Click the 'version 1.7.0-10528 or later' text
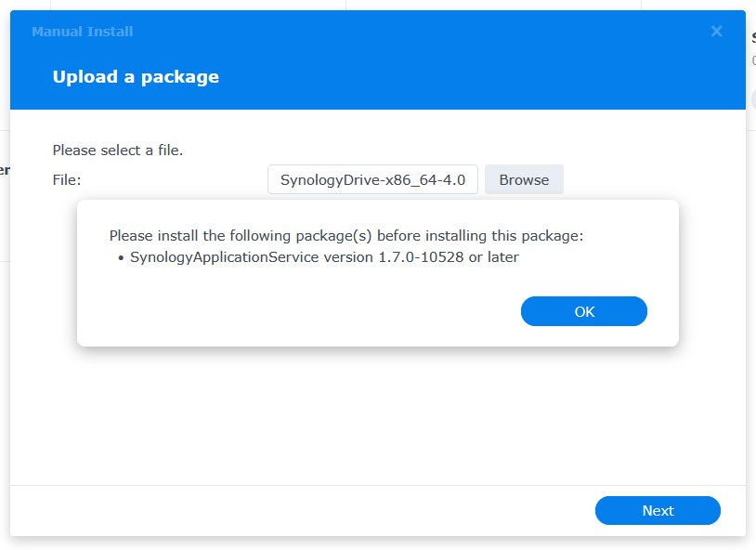The image size is (756, 550). (x=421, y=257)
